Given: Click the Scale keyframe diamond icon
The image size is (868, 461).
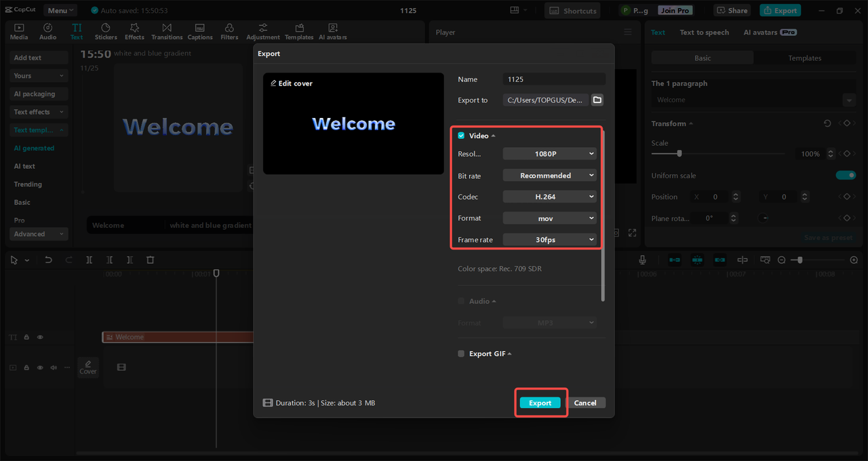Looking at the screenshot, I should [x=846, y=154].
